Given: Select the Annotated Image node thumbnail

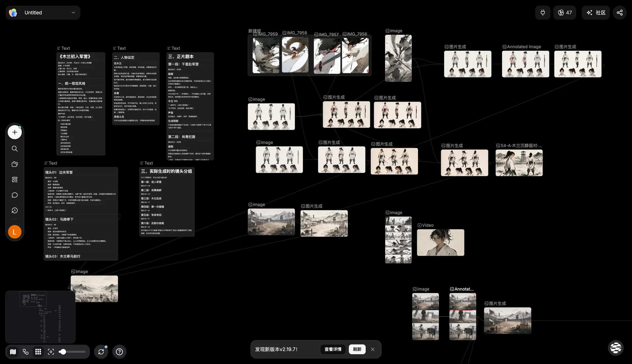Looking at the screenshot, I should click(x=525, y=64).
